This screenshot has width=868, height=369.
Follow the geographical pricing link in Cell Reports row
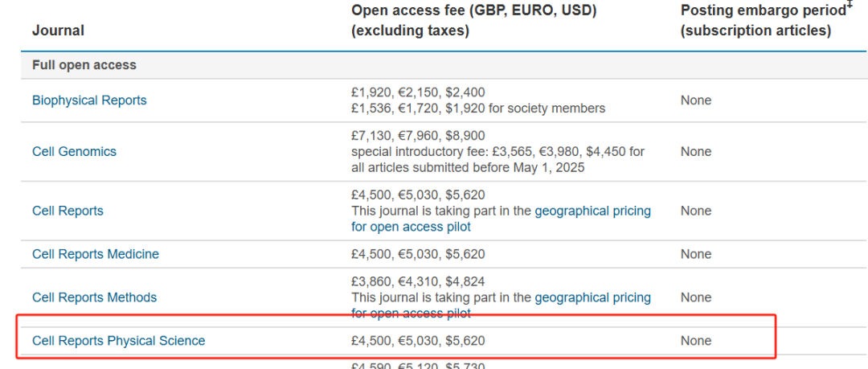pos(501,219)
